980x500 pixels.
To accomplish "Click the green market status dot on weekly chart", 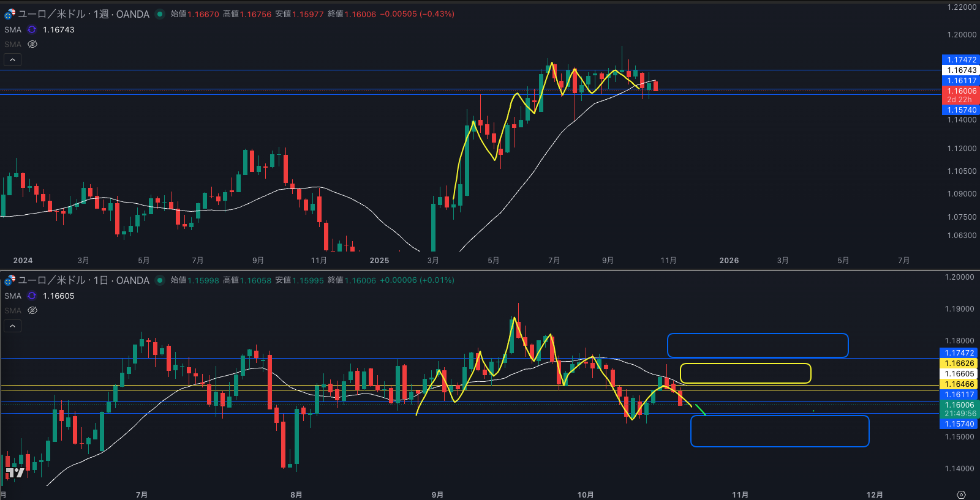I will [x=160, y=14].
